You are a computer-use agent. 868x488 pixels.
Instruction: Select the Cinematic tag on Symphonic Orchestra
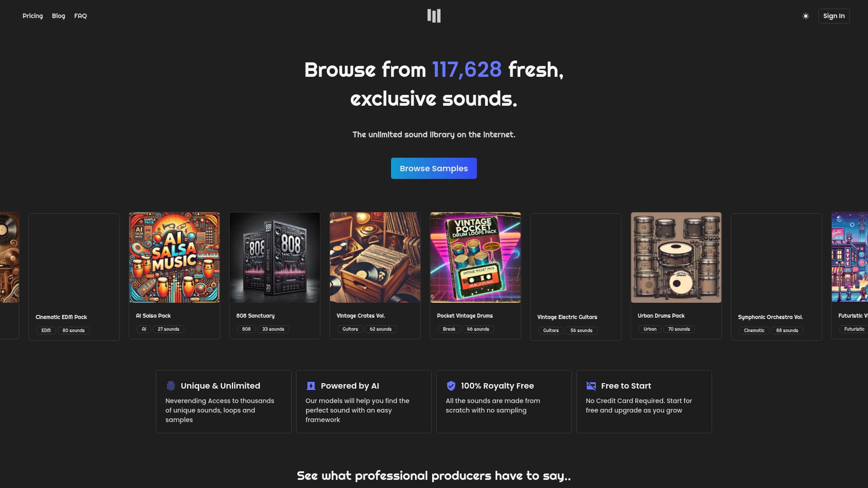(x=754, y=331)
